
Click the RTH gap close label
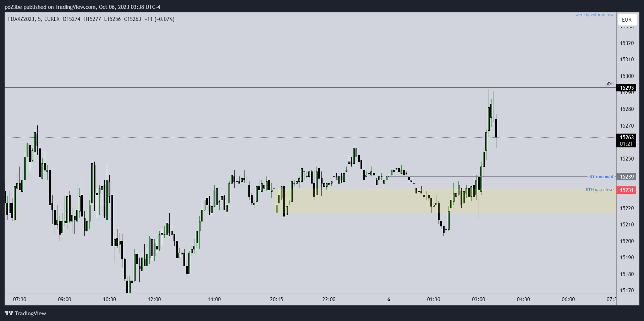[599, 190]
